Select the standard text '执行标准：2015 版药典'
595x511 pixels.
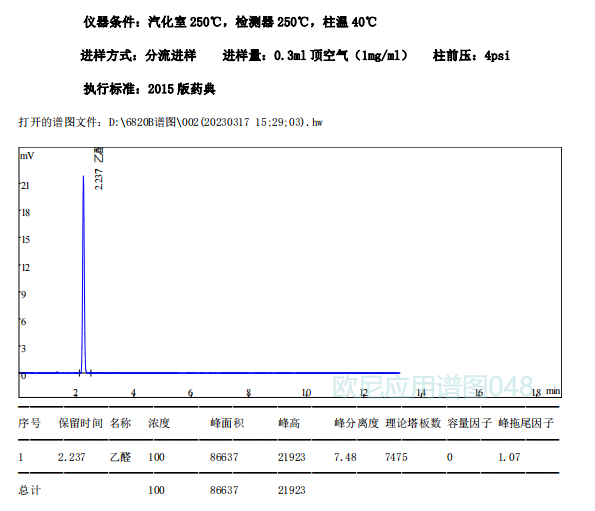(x=150, y=89)
